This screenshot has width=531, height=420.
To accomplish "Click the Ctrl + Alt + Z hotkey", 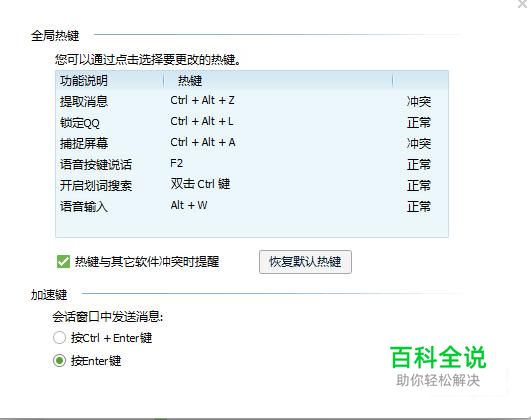I will (x=203, y=101).
